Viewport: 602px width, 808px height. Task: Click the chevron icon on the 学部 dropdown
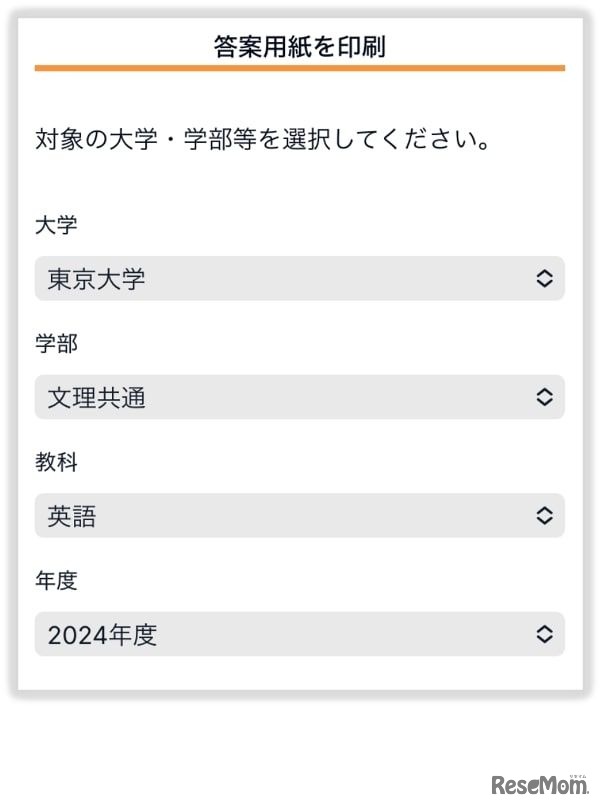tap(545, 397)
